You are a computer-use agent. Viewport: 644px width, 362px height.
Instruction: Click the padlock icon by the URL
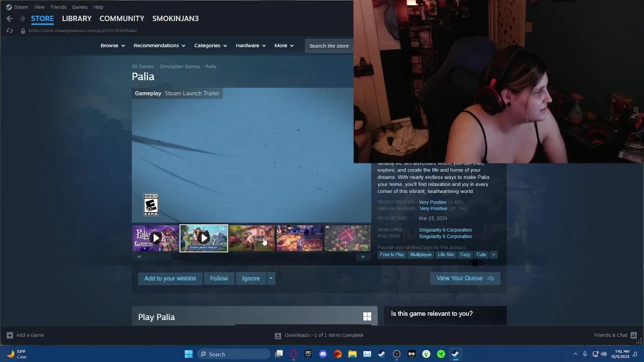pos(23,31)
